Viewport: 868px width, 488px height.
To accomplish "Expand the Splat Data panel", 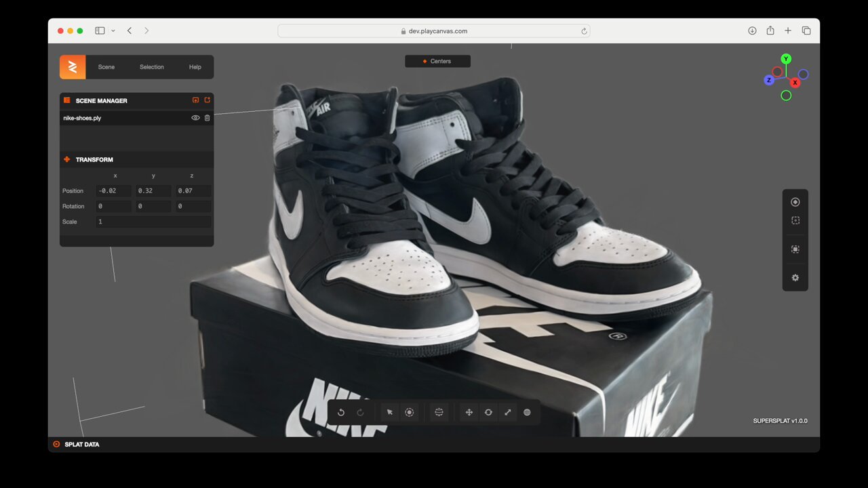I will tap(81, 445).
